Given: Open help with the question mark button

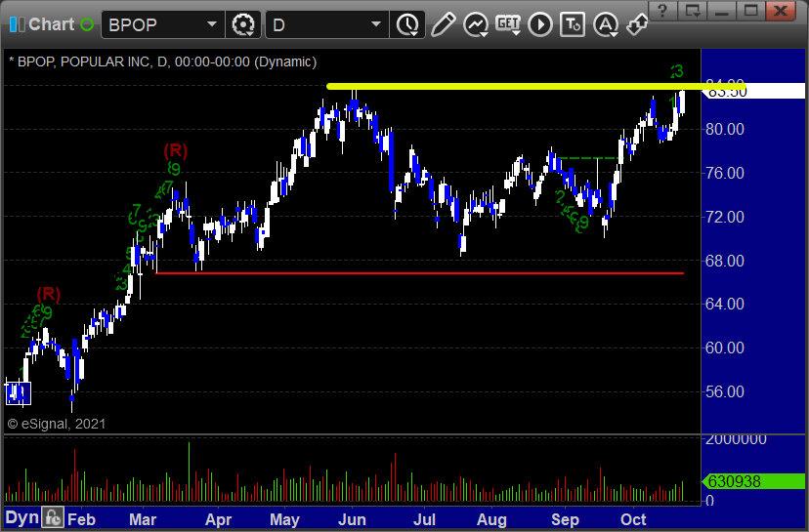Looking at the screenshot, I should [663, 10].
